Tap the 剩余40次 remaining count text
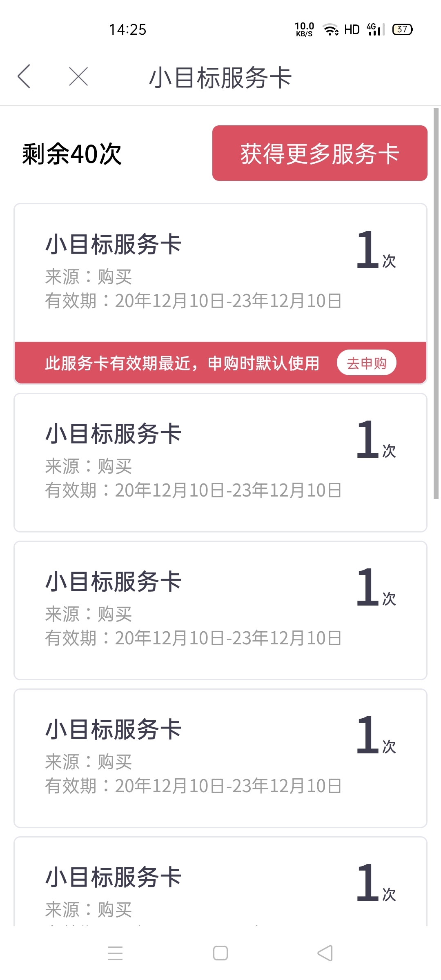The image size is (441, 980). (72, 154)
